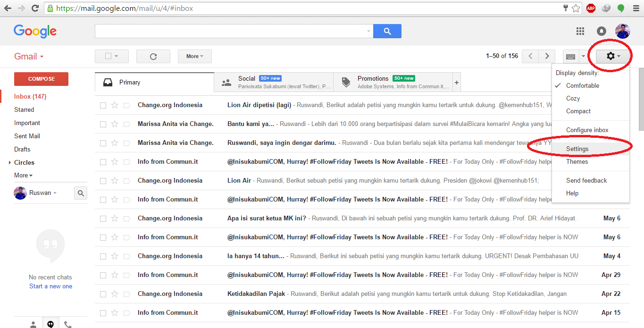Search chat contacts with magnifier icon

coord(81,193)
